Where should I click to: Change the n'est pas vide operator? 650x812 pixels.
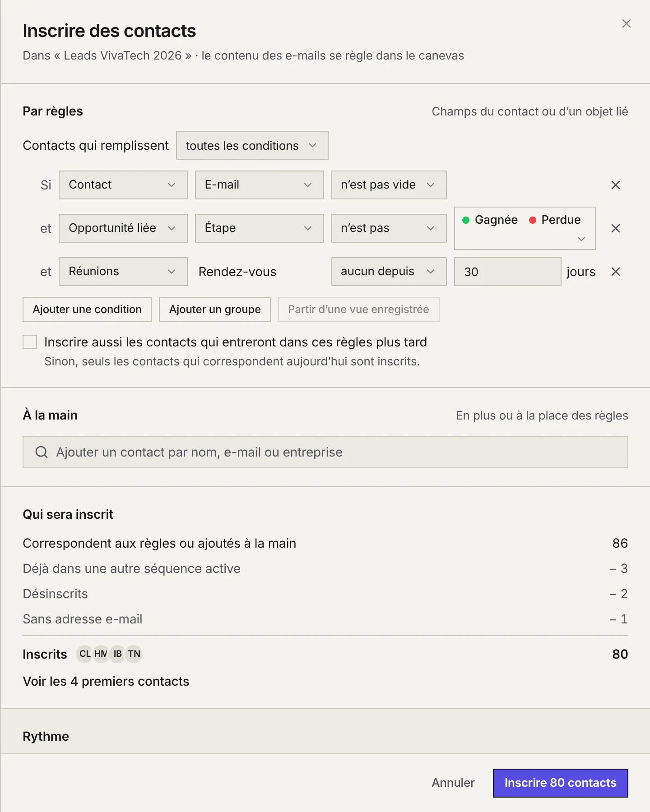pyautogui.click(x=389, y=185)
